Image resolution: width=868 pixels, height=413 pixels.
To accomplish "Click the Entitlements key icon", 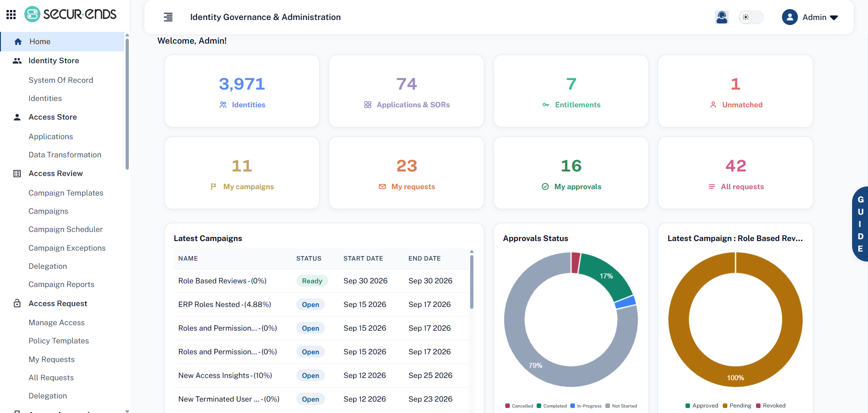I will coord(546,105).
